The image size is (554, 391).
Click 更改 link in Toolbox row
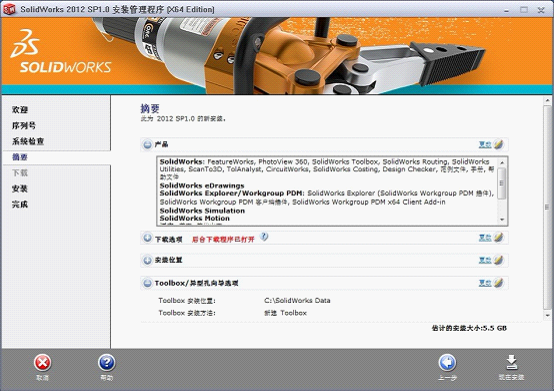coord(485,283)
